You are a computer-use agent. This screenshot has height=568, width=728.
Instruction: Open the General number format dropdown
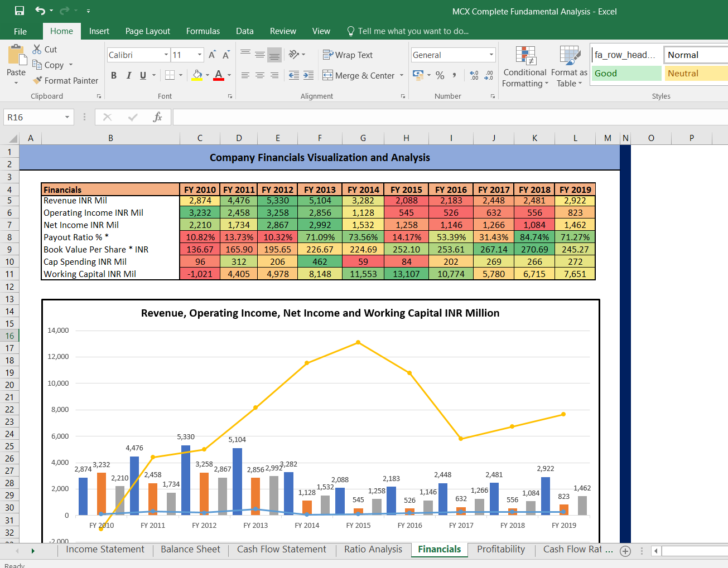pos(491,55)
